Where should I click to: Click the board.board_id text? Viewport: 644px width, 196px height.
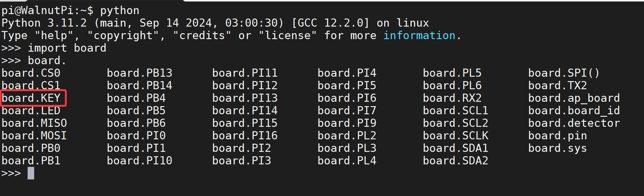(574, 111)
